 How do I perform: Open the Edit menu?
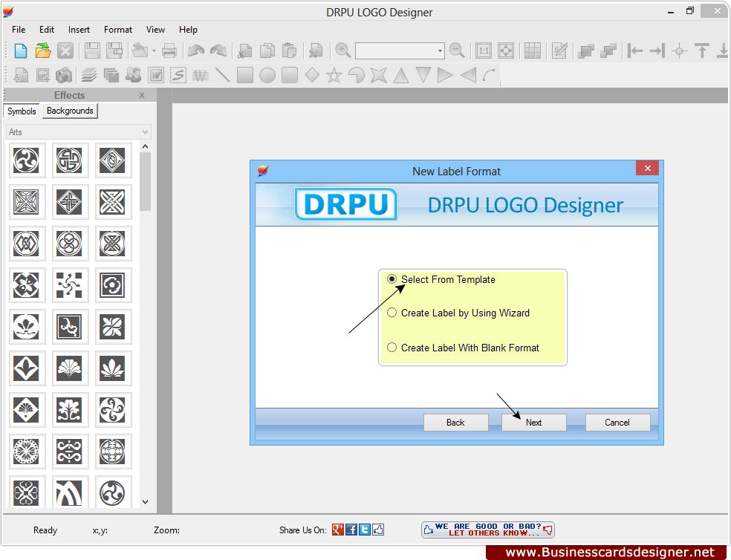tap(47, 30)
